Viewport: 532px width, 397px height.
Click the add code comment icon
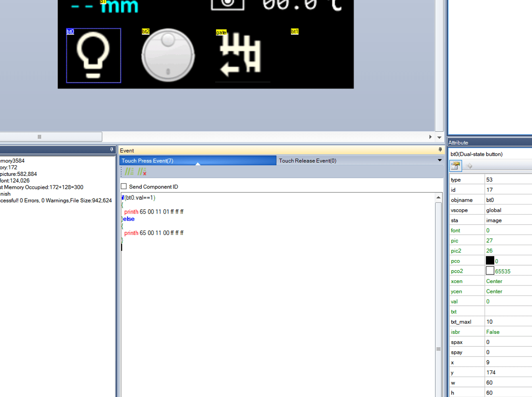(129, 171)
